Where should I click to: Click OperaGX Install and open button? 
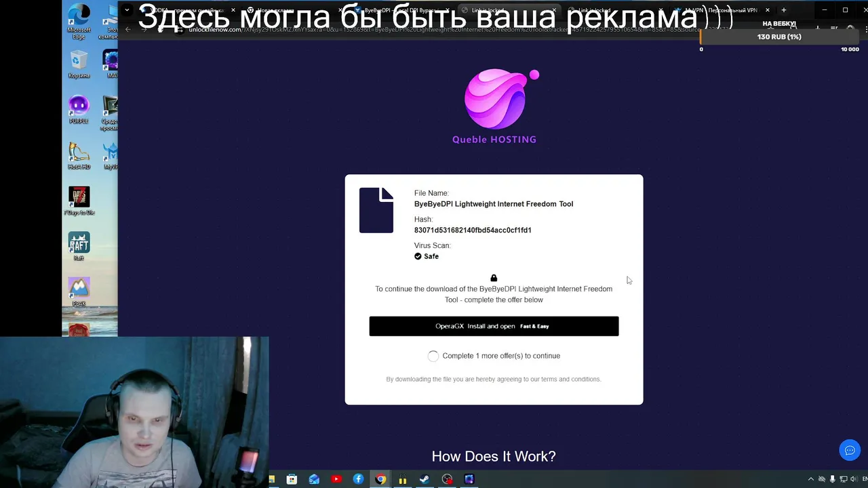(x=494, y=326)
